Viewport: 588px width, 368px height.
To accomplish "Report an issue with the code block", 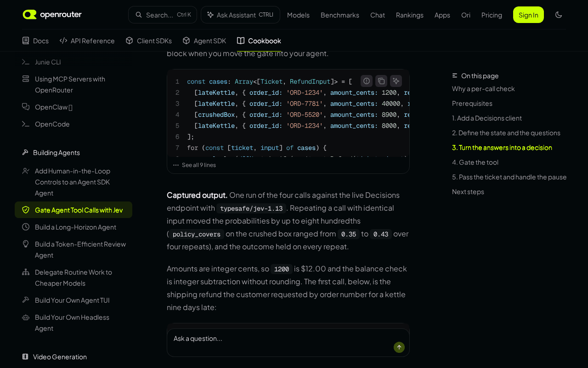I will pos(367,81).
